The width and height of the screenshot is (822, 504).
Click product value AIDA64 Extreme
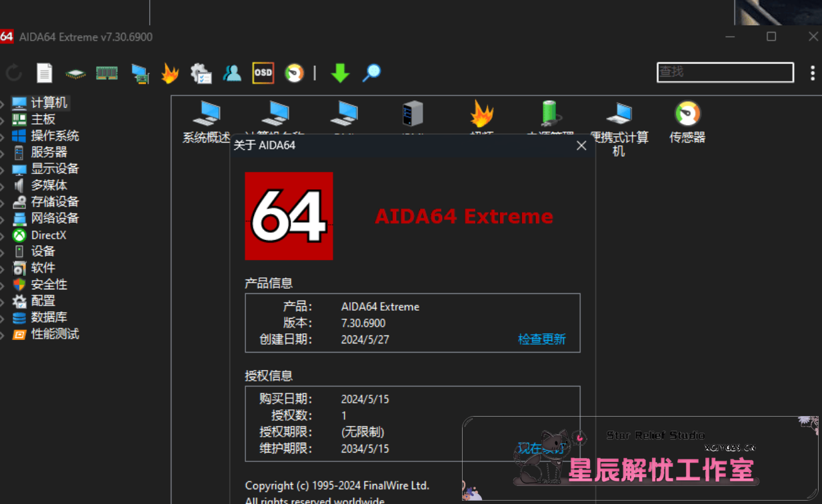pyautogui.click(x=380, y=307)
